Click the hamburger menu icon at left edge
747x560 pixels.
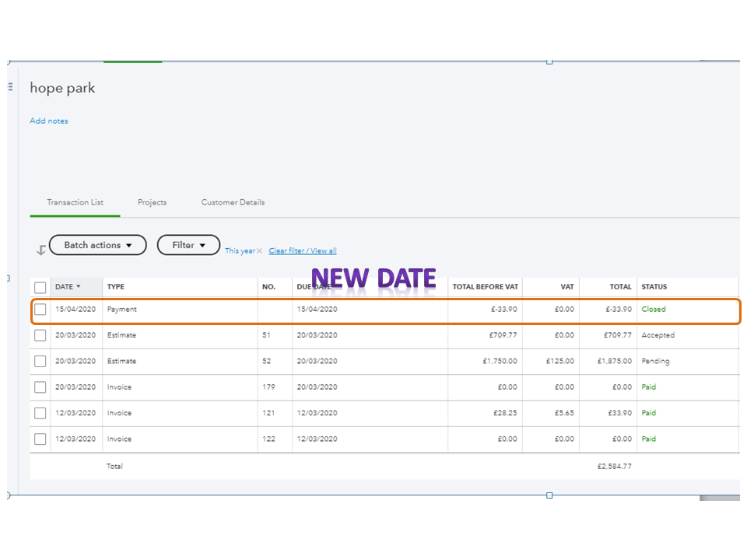[x=10, y=86]
